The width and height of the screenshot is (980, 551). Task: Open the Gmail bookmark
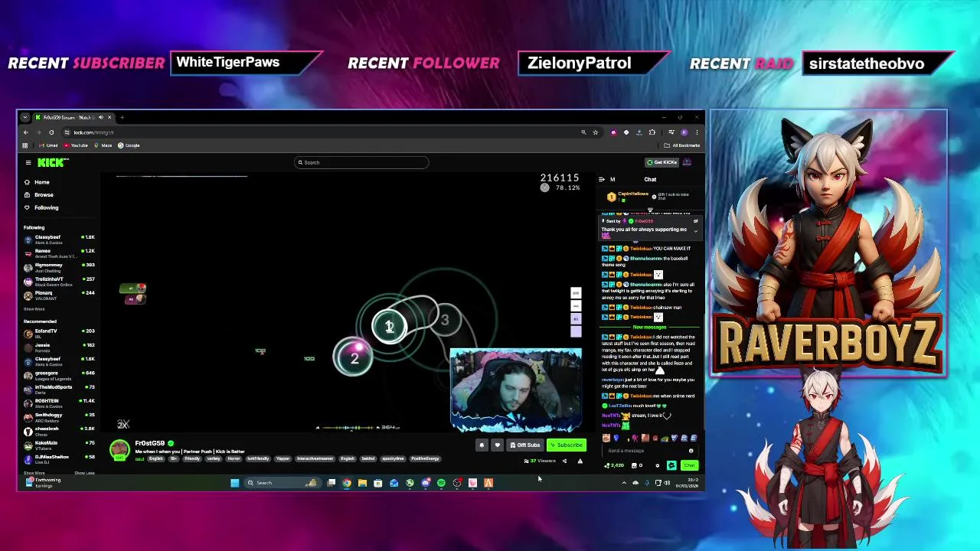(48, 145)
